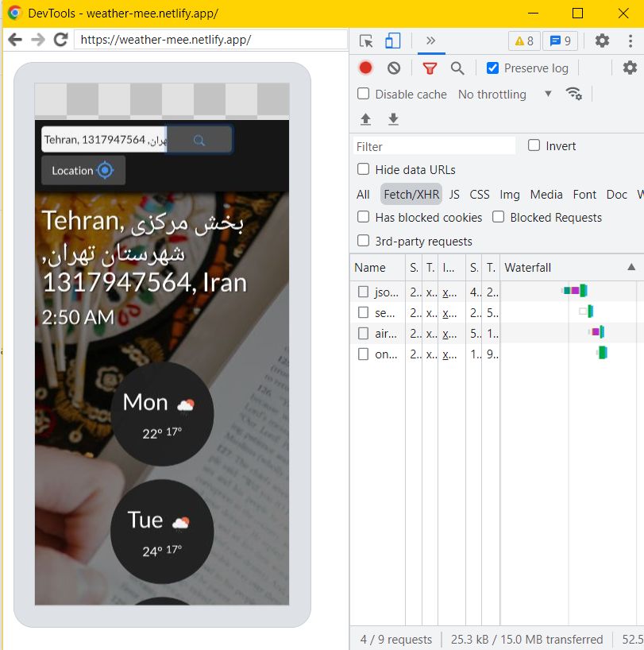
Task: Open the Tue forecast circle
Action: pos(162,532)
